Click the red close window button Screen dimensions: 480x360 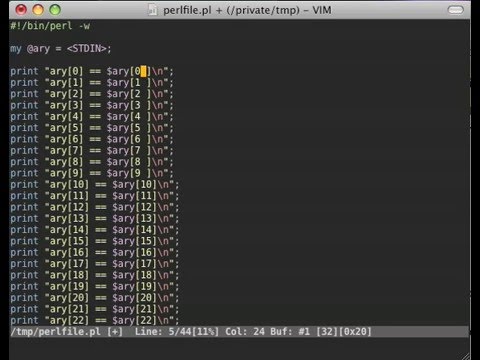click(21, 10)
